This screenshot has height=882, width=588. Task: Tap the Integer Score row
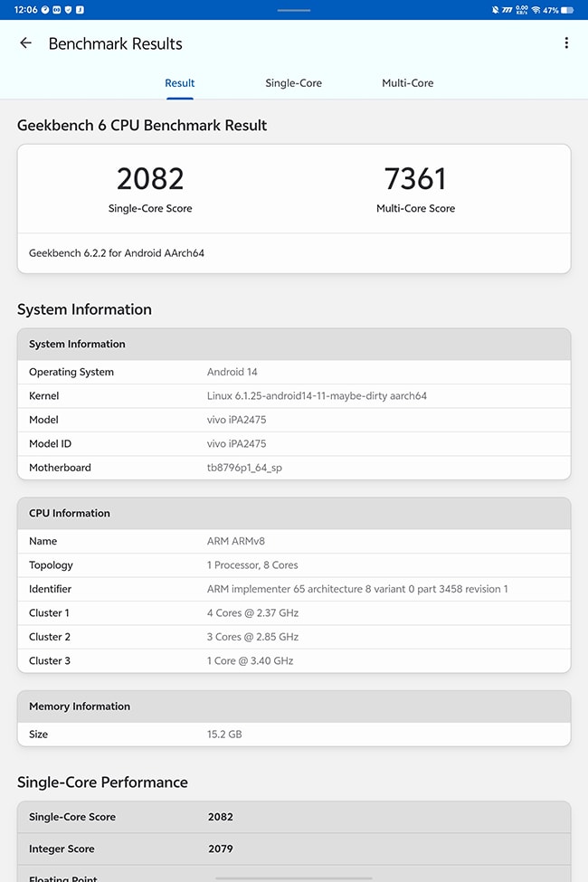click(294, 849)
